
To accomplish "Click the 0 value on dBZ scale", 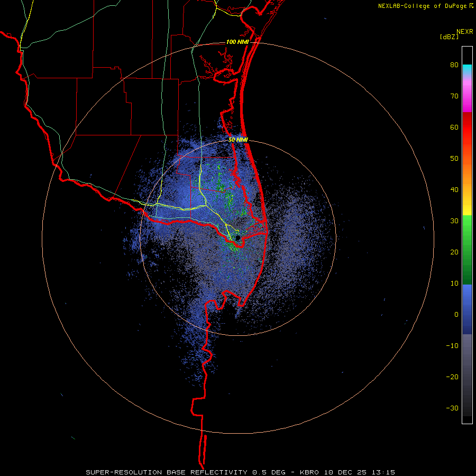I will pos(456,315).
